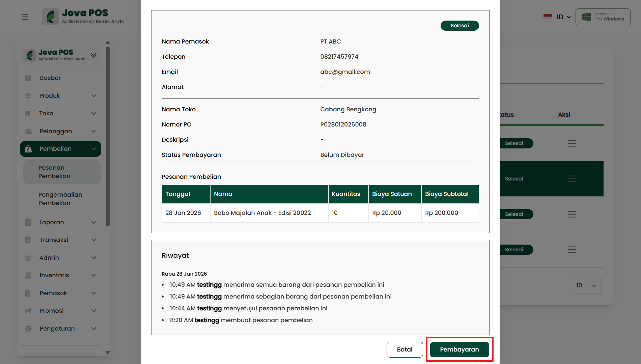Screen dimensions: 641x364
Task: Open the rows-per-page dropdown showing 10
Action: pyautogui.click(x=586, y=285)
